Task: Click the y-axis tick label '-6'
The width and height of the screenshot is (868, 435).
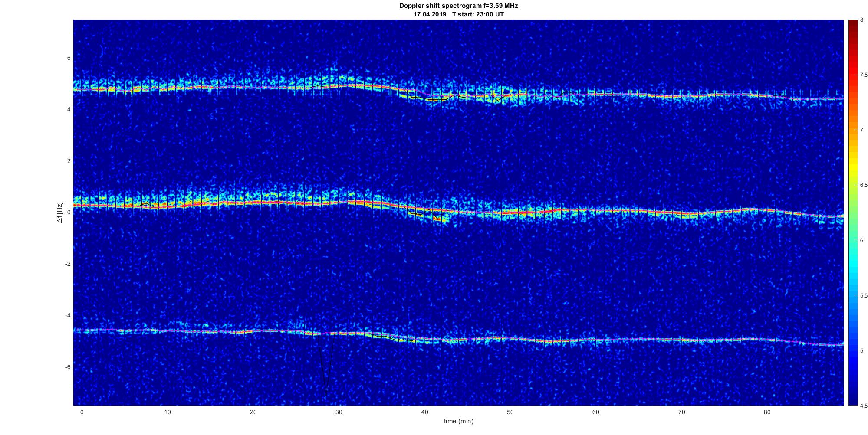Action: (68, 367)
